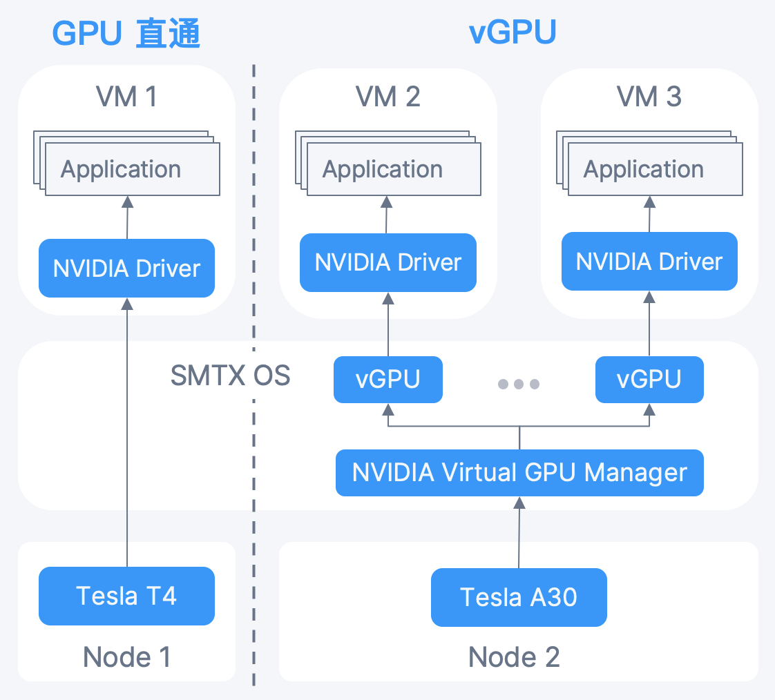Click the right vGPU instance under VM 3
The height and width of the screenshot is (700, 775).
coord(649,379)
